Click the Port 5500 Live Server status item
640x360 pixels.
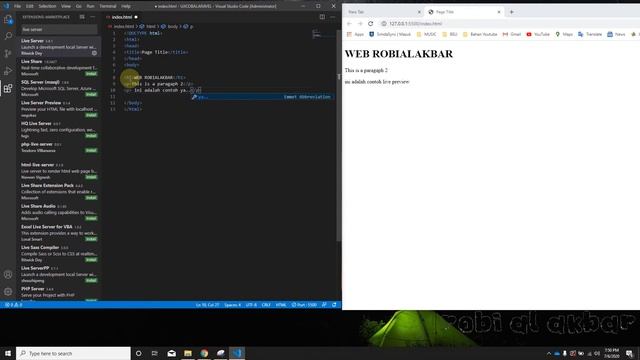click(x=304, y=304)
